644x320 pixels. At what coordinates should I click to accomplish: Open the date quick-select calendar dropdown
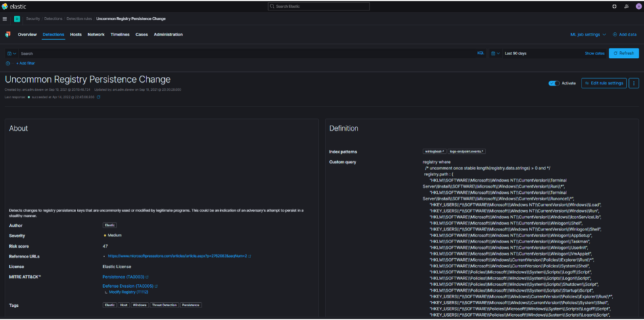(495, 53)
